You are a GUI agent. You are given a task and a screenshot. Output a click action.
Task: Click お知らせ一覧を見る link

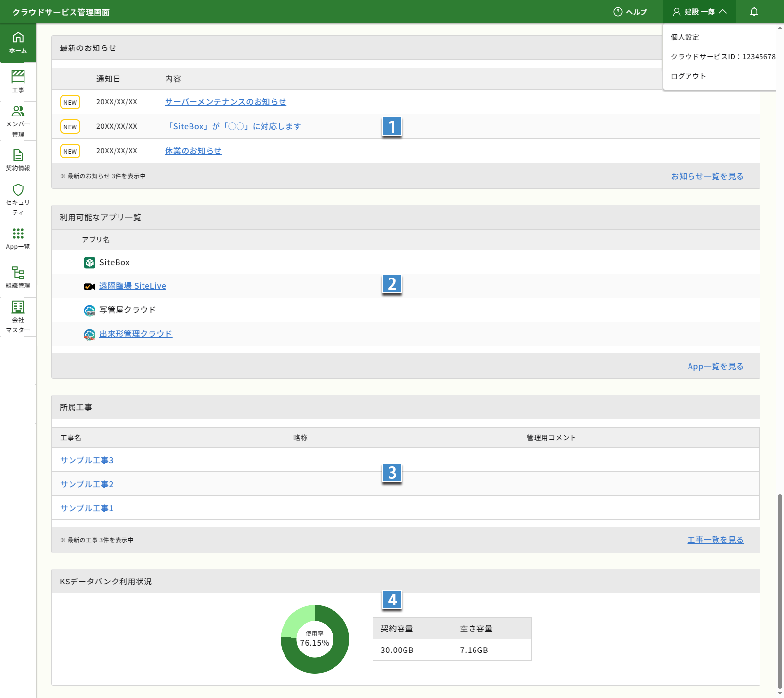pos(708,176)
